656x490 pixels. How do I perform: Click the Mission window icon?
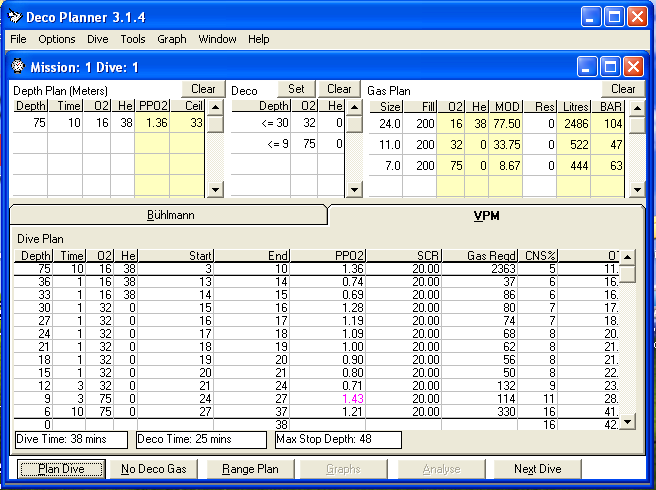tap(18, 67)
